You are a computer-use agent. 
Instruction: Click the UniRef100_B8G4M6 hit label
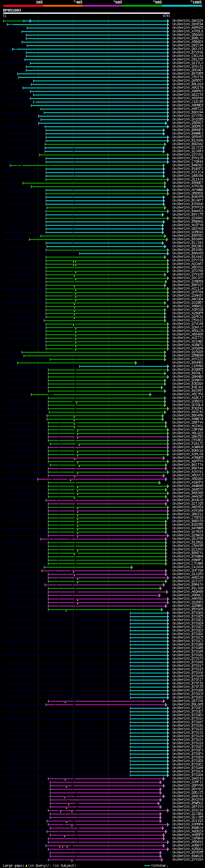pos(187,416)
